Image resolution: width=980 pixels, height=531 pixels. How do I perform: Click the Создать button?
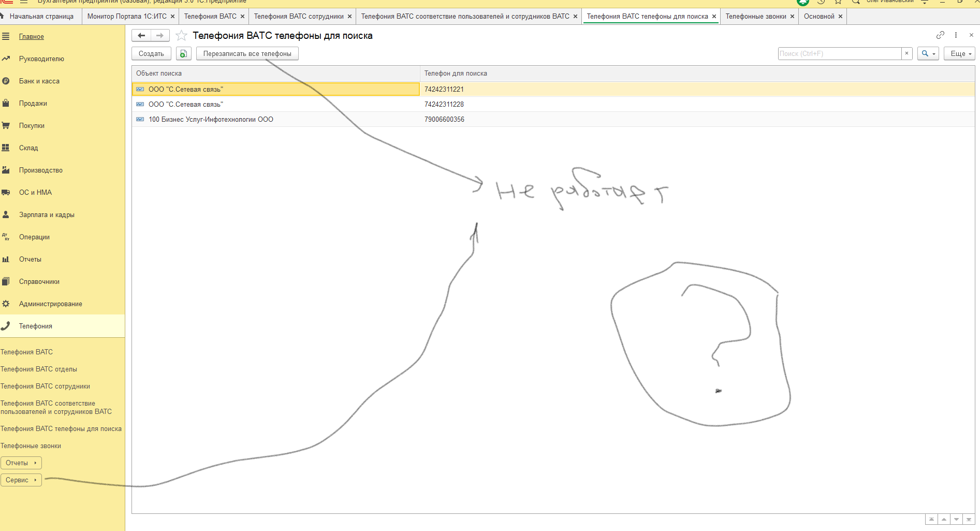pyautogui.click(x=151, y=54)
